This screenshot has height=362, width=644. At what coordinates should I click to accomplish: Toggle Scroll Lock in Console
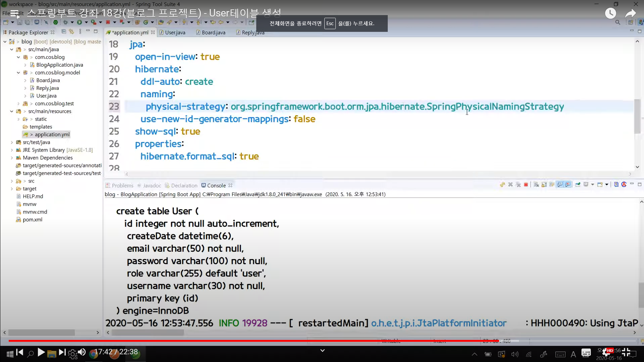point(544,185)
